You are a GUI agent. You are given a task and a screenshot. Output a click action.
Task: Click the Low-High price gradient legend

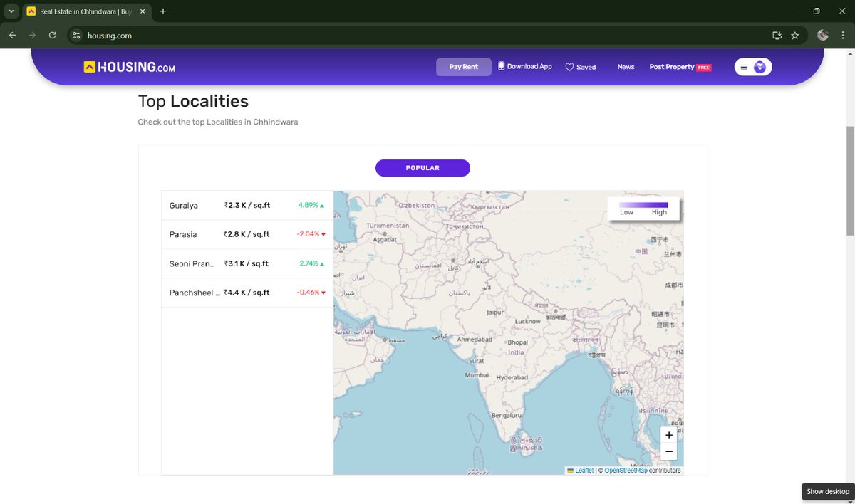tap(643, 209)
